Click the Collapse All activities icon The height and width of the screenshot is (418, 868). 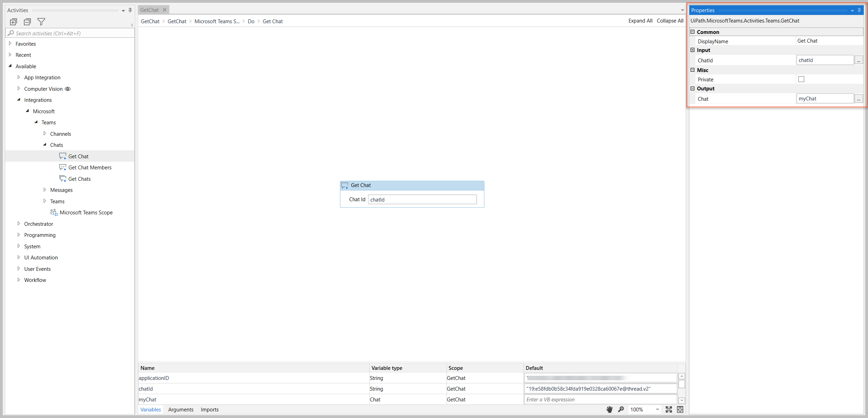(27, 22)
